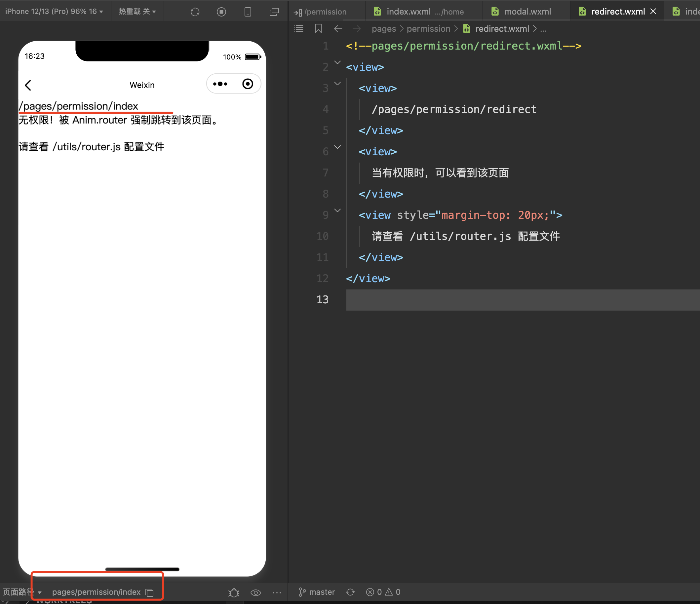700x604 pixels.
Task: Tap the three-dot capsule menu button
Action: [x=220, y=84]
